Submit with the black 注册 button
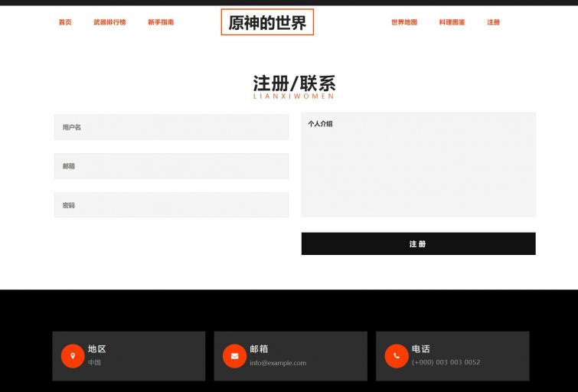Viewport: 578px width, 392px height. [419, 243]
